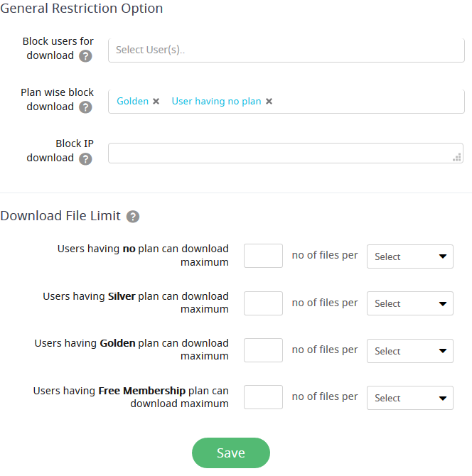Click the green Save button
Screen dimensions: 472x476
tap(231, 453)
